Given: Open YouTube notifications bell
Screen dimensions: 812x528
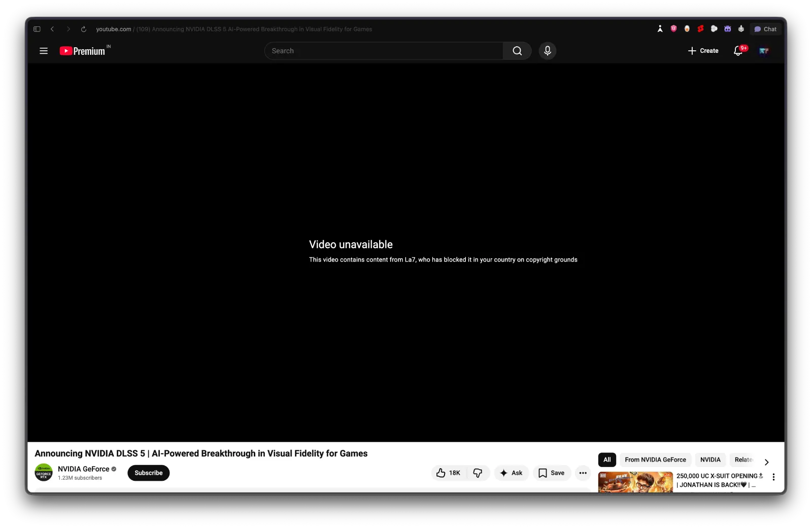Looking at the screenshot, I should (x=737, y=51).
